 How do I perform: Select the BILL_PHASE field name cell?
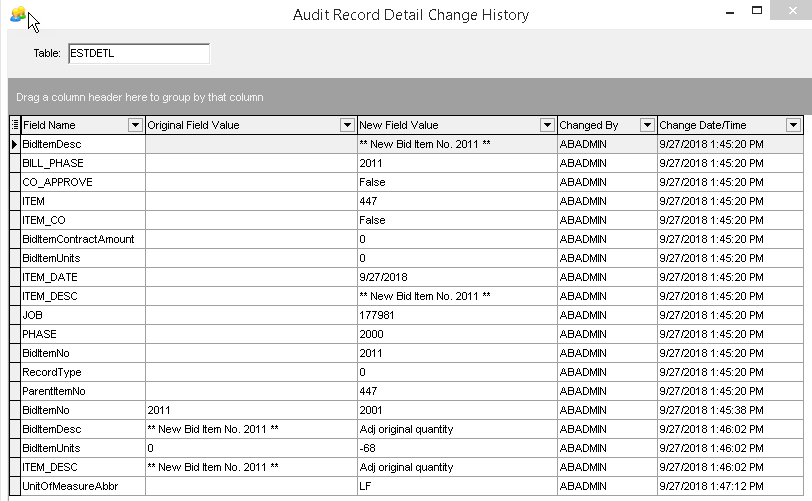[83, 163]
